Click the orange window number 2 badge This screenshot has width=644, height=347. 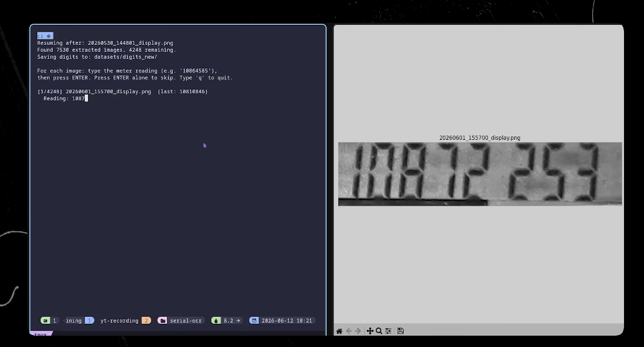(146, 321)
